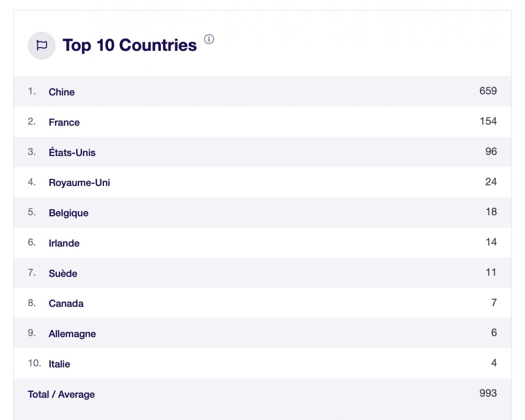The height and width of the screenshot is (420, 525).
Task: Click the Allemagne country name
Action: pyautogui.click(x=72, y=334)
